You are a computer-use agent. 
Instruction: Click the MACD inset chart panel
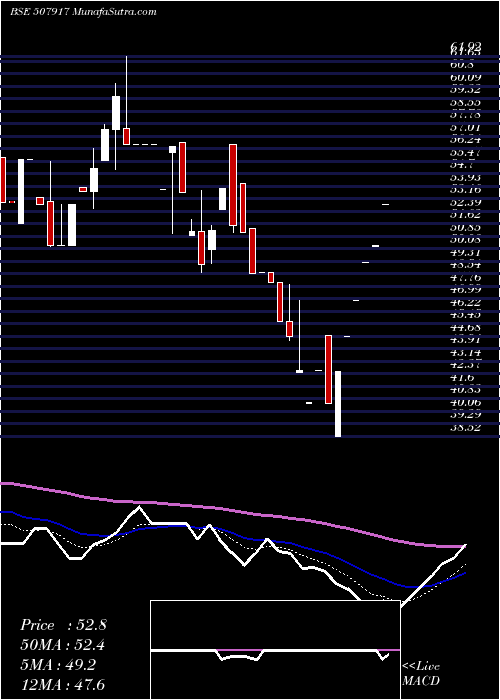[275, 650]
